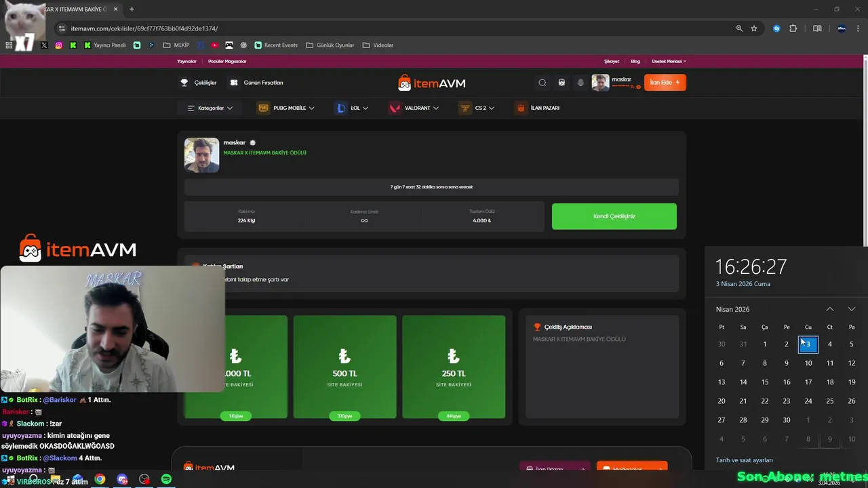Click the 4.000 ₺ total prize value
Viewport: 868px width, 488px height.
point(481,220)
